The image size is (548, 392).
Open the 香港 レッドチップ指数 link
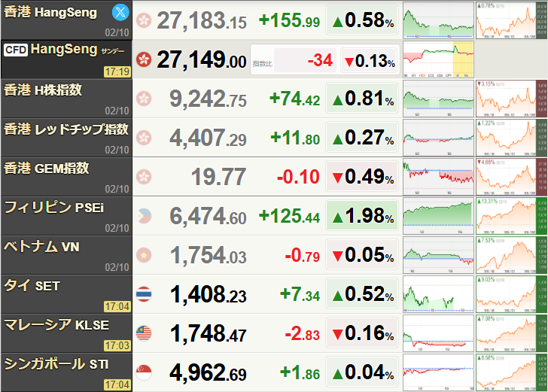pyautogui.click(x=66, y=129)
